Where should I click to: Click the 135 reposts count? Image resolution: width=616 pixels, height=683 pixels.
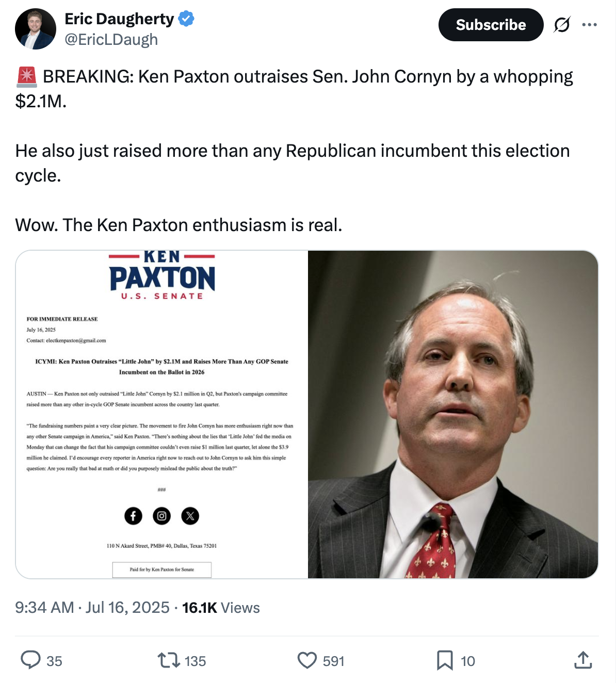pyautogui.click(x=195, y=661)
